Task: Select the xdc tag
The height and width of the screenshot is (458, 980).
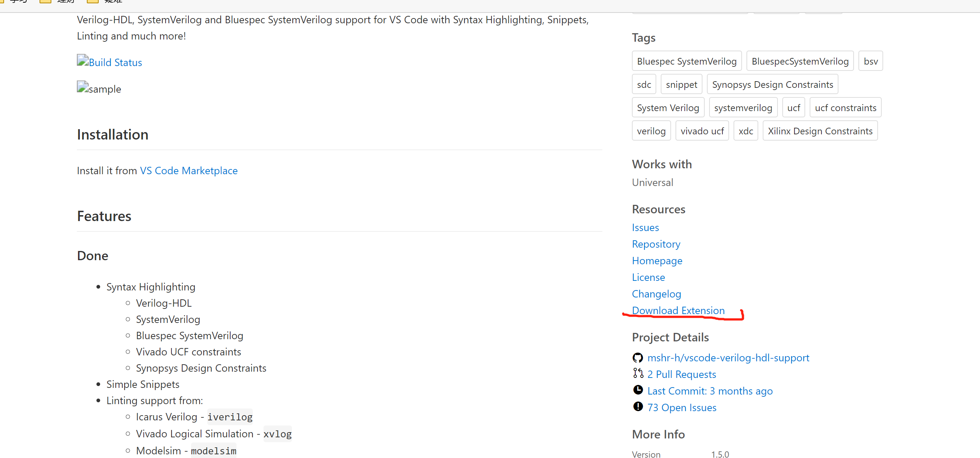Action: (745, 131)
